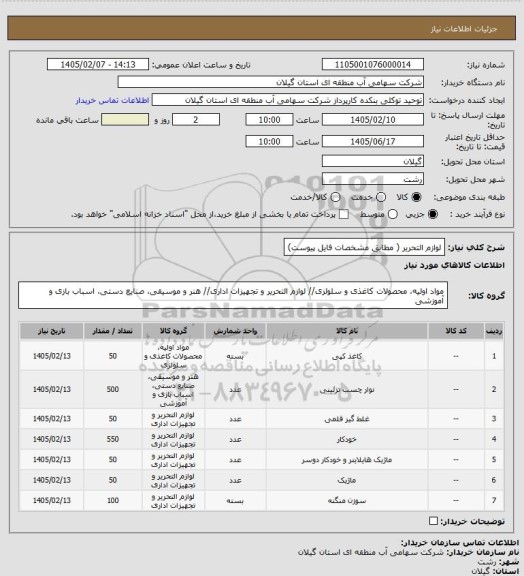Image resolution: width=524 pixels, height=576 pixels.
Task: Click the نام دستگاه خریدار field
Action: tap(270, 82)
